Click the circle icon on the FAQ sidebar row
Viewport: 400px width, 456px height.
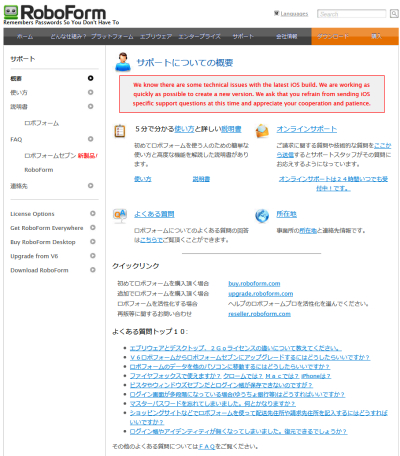pos(91,139)
